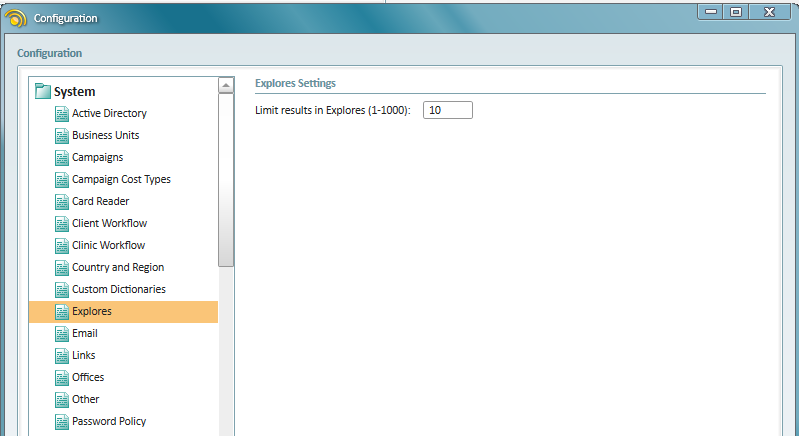Click the Campaign Cost Types page icon
799x436 pixels.
pos(62,179)
